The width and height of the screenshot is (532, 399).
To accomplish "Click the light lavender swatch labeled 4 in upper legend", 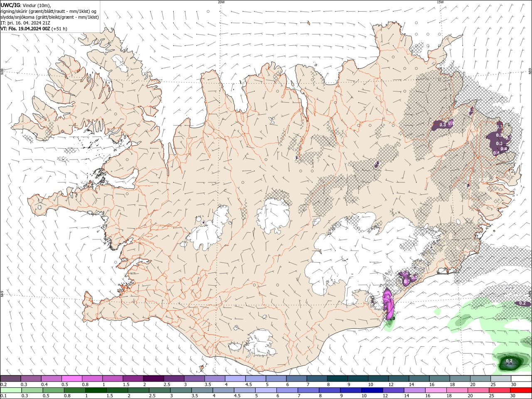I will [x=235, y=379].
